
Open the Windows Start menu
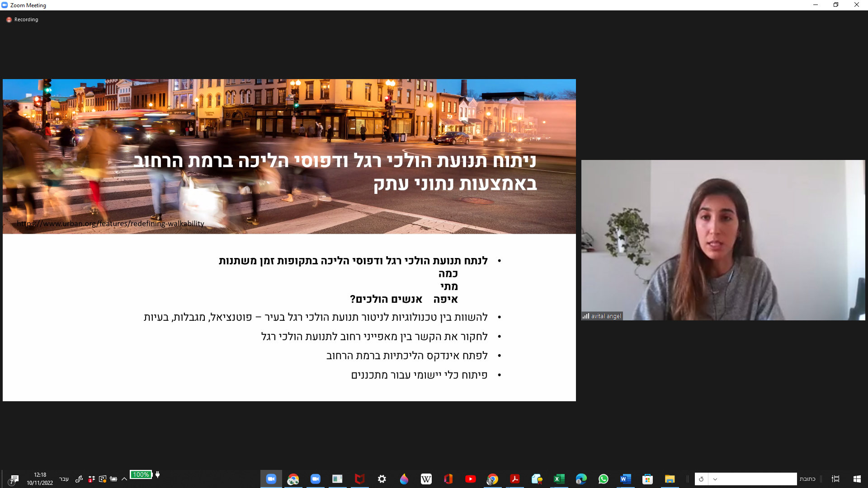click(x=857, y=479)
